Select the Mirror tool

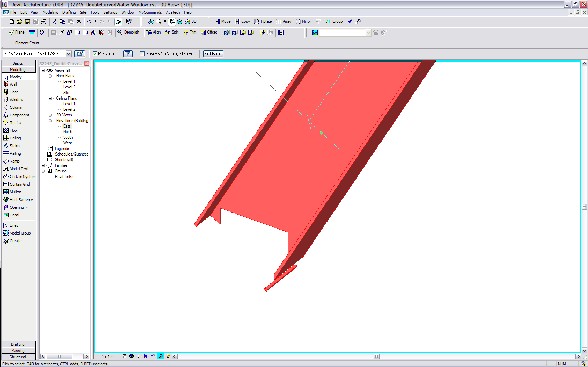(303, 22)
